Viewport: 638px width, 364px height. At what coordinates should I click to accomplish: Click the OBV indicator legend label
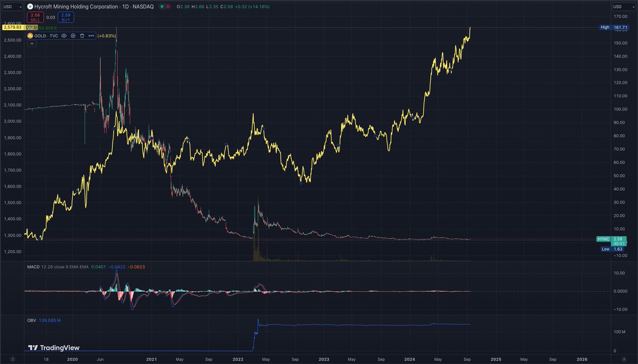(31, 320)
